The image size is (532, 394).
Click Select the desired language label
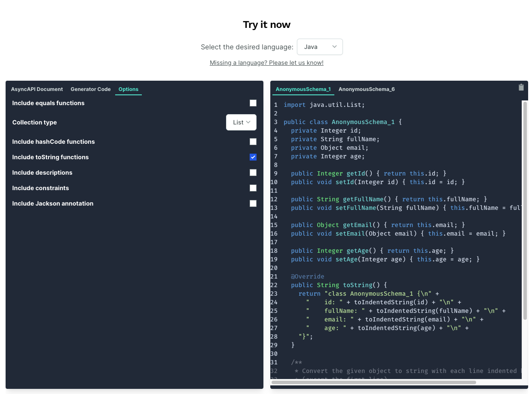click(247, 47)
